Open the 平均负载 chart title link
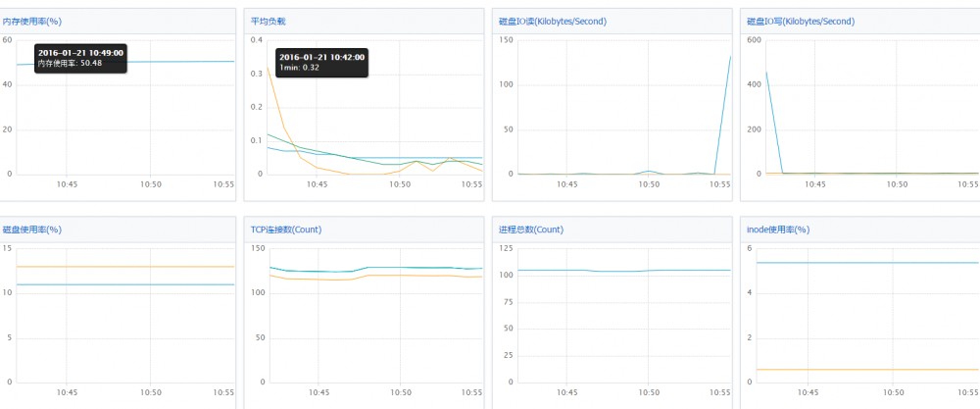The image size is (980, 409). (268, 20)
